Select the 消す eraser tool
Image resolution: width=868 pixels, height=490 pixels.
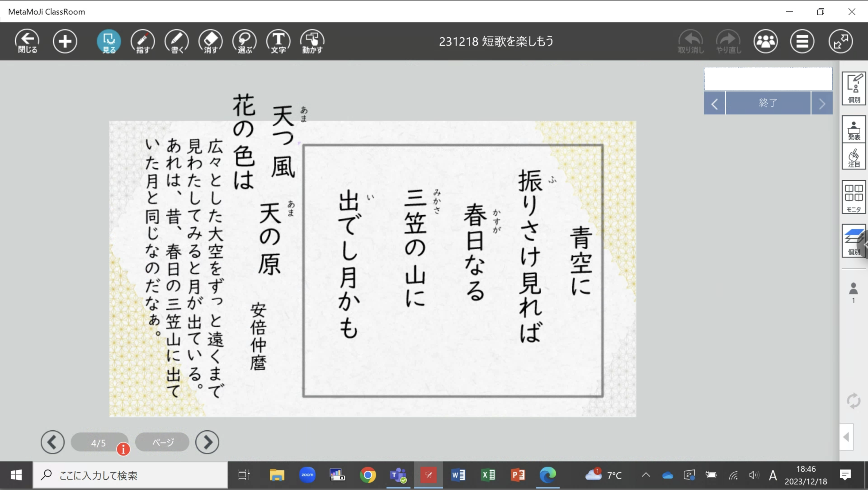pos(211,41)
